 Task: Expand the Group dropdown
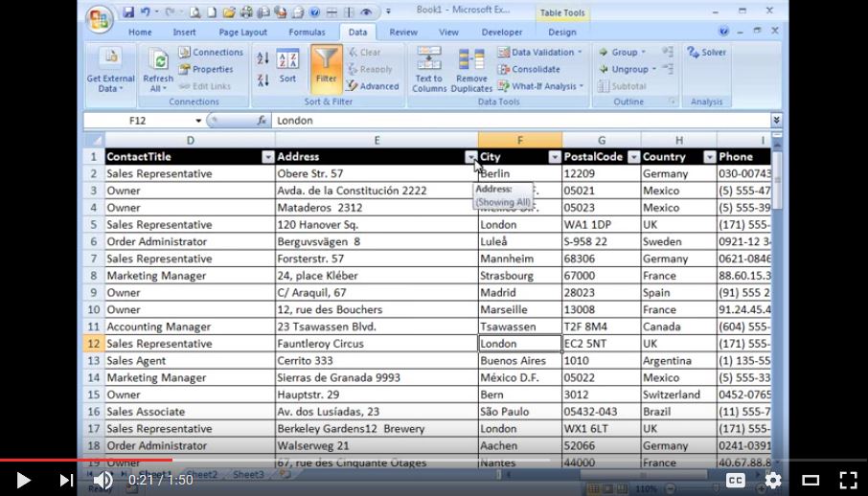[644, 52]
